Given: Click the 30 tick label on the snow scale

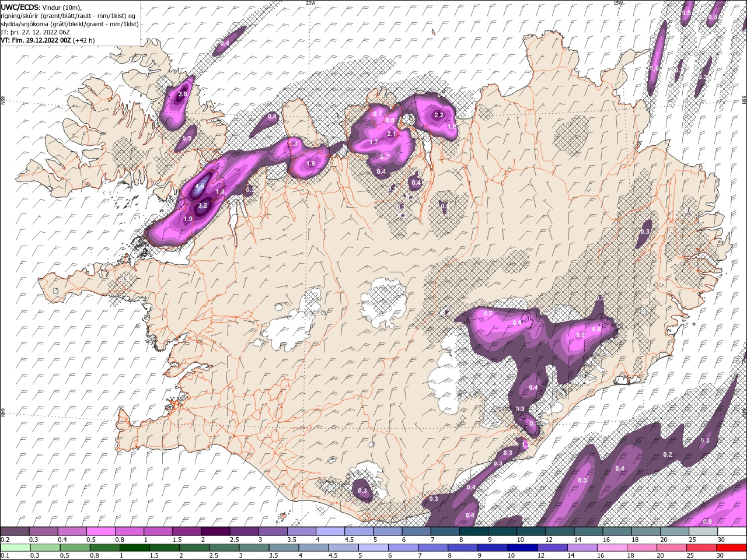Looking at the screenshot, I should 721,540.
